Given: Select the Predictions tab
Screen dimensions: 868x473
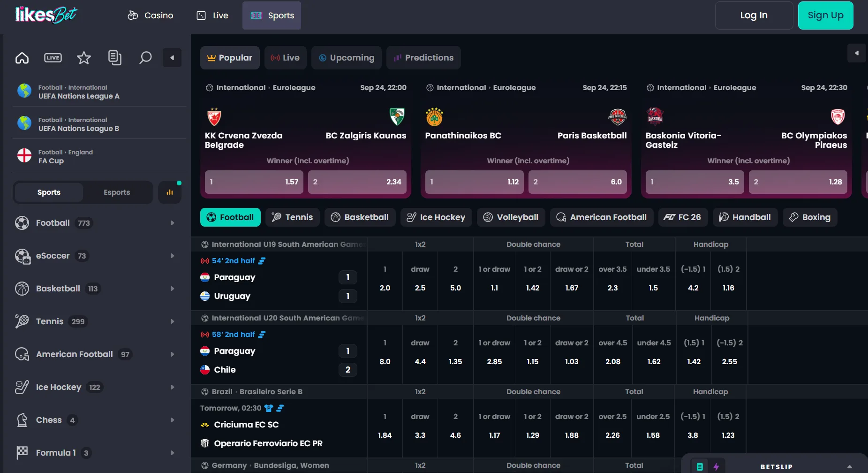Looking at the screenshot, I should [423, 58].
